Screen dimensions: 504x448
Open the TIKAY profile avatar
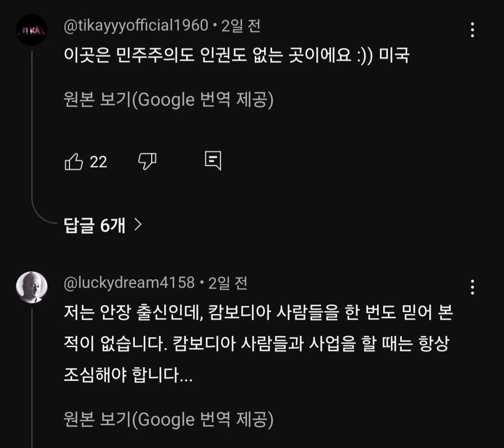click(x=32, y=30)
